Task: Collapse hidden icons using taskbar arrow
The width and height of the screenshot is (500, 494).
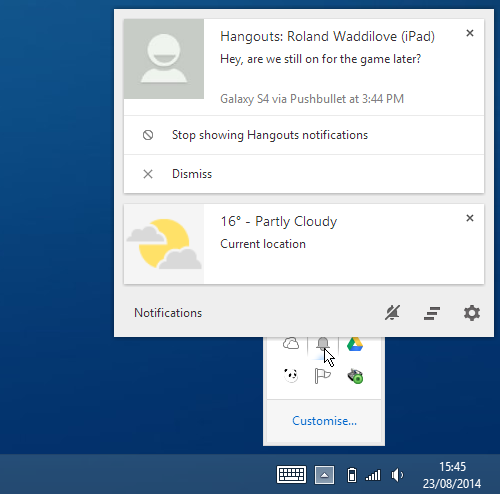Action: pyautogui.click(x=324, y=475)
